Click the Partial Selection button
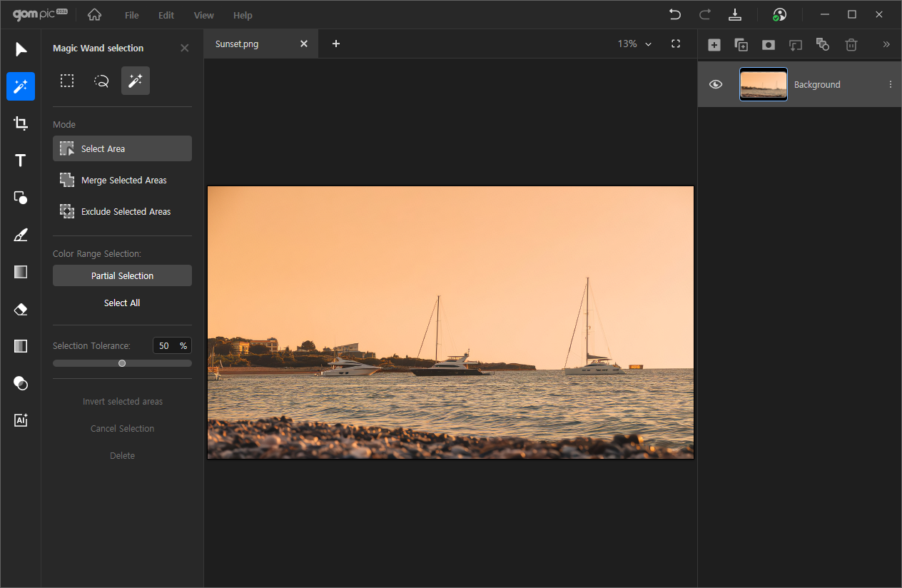 pos(122,276)
